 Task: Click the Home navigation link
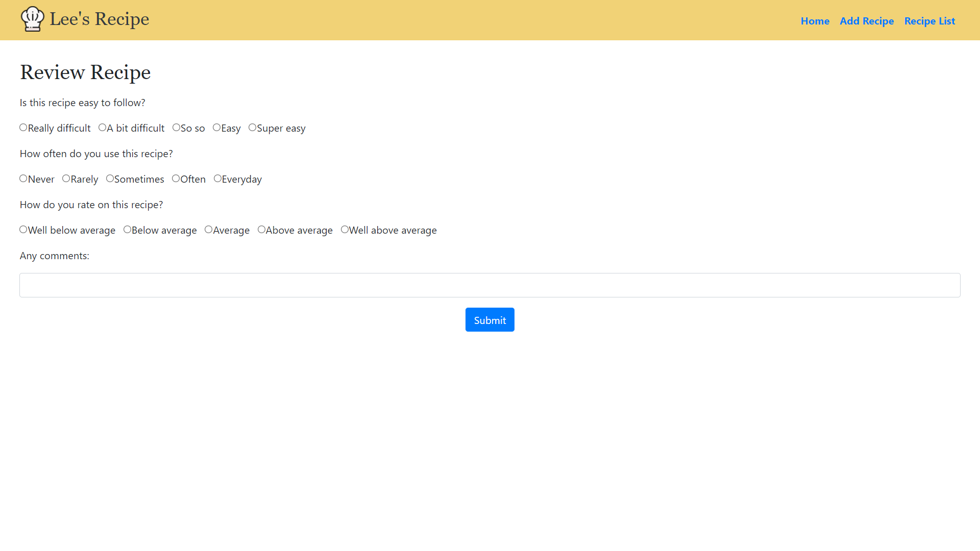(x=815, y=20)
